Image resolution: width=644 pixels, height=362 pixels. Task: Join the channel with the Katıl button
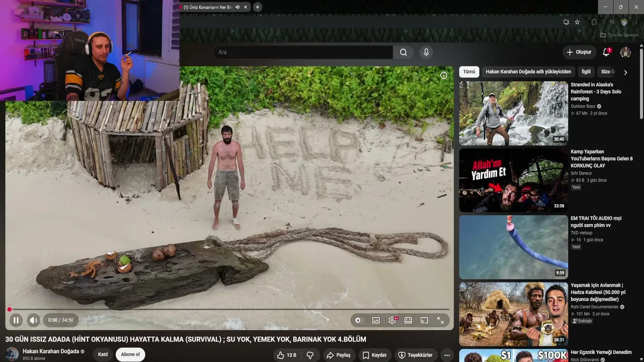tap(103, 354)
